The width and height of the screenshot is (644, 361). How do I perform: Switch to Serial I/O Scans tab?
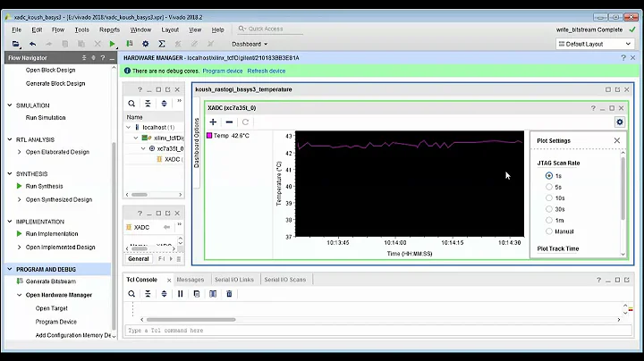285,280
